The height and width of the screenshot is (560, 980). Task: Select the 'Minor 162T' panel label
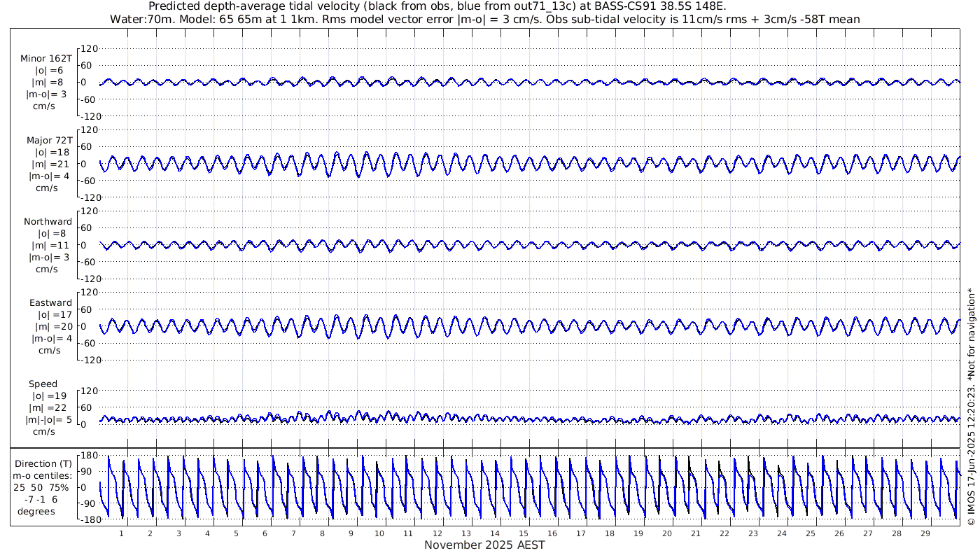pyautogui.click(x=46, y=59)
